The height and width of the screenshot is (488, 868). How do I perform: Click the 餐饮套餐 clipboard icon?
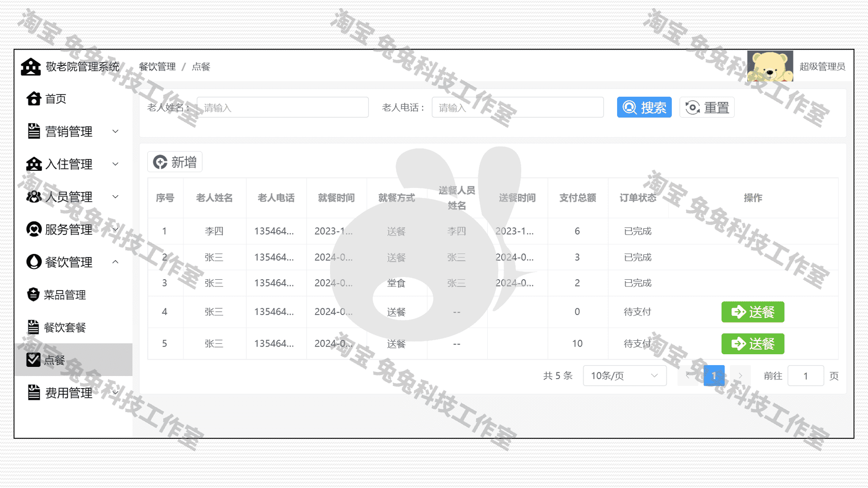[x=33, y=327]
